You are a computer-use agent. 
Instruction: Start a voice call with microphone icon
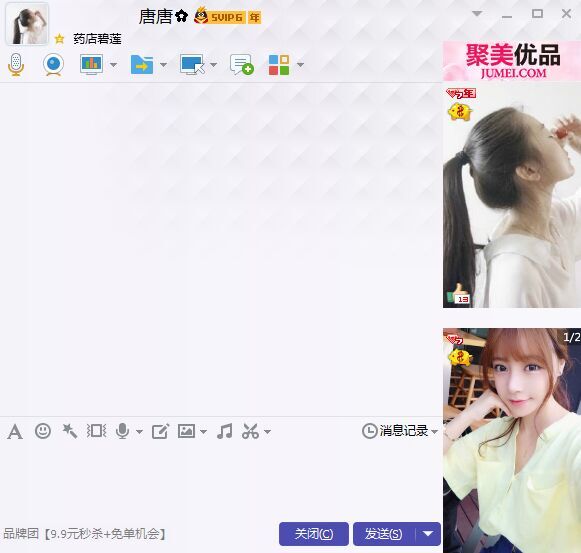point(16,64)
